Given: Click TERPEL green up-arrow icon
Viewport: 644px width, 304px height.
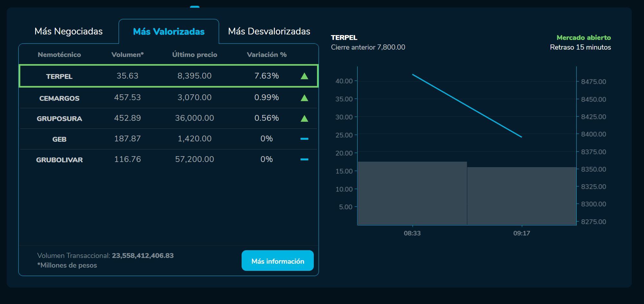Looking at the screenshot, I should click(304, 76).
